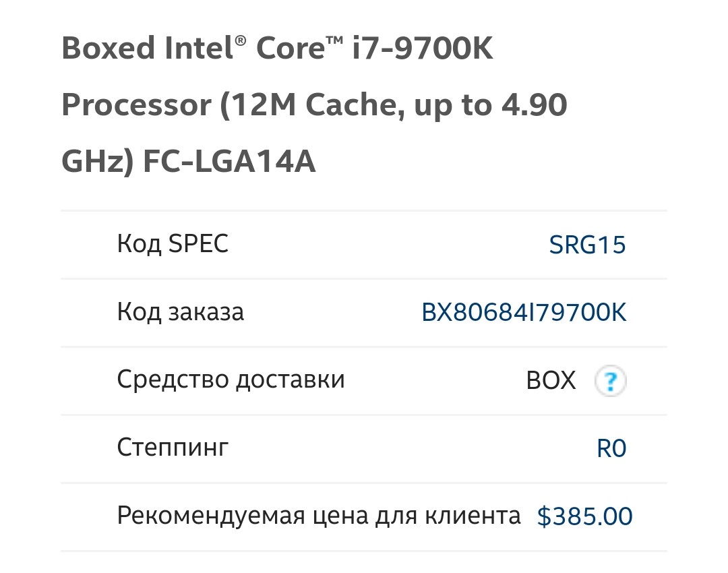The height and width of the screenshot is (573, 728).
Task: Click the word "Processor" in the heading
Action: (136, 106)
